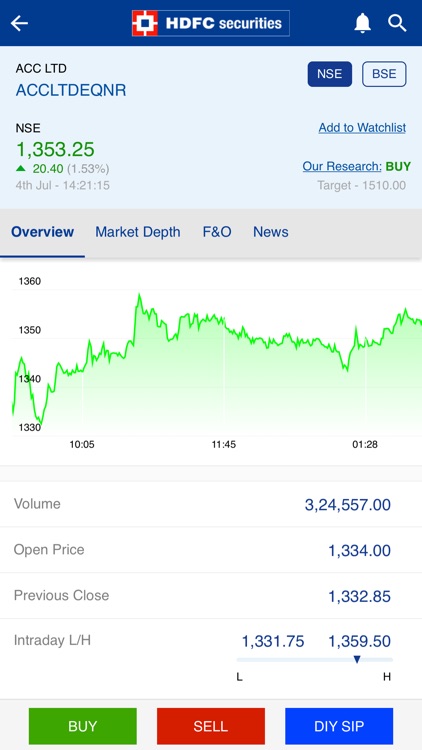Switch to the Market Depth tab
This screenshot has height=750, width=422.
point(138,232)
